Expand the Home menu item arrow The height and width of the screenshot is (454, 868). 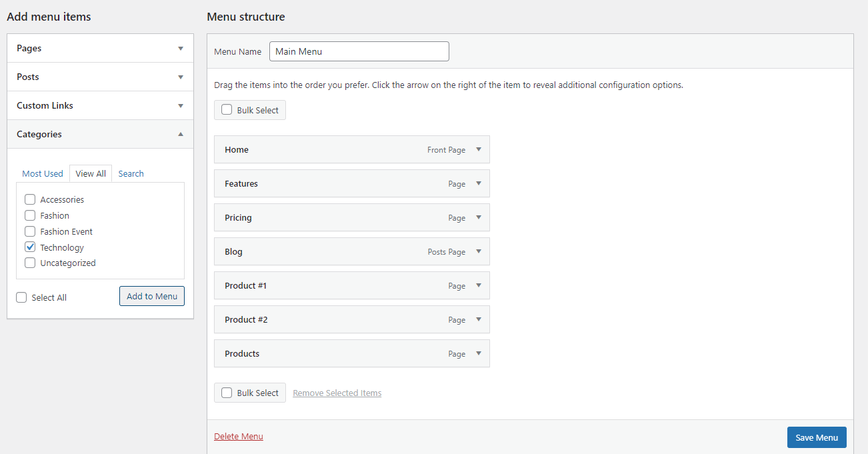[479, 149]
